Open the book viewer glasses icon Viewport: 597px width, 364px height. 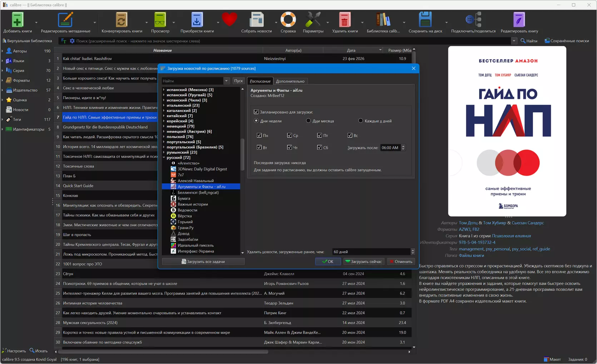160,20
